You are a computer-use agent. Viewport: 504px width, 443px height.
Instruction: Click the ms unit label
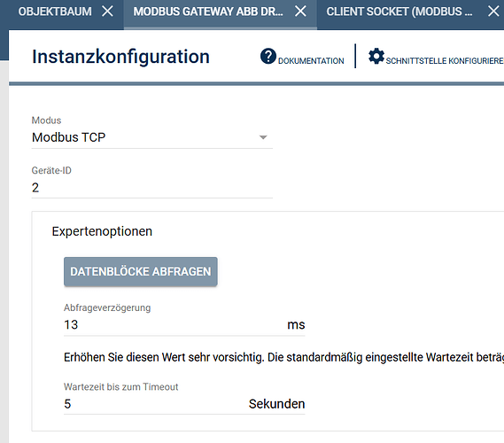296,325
